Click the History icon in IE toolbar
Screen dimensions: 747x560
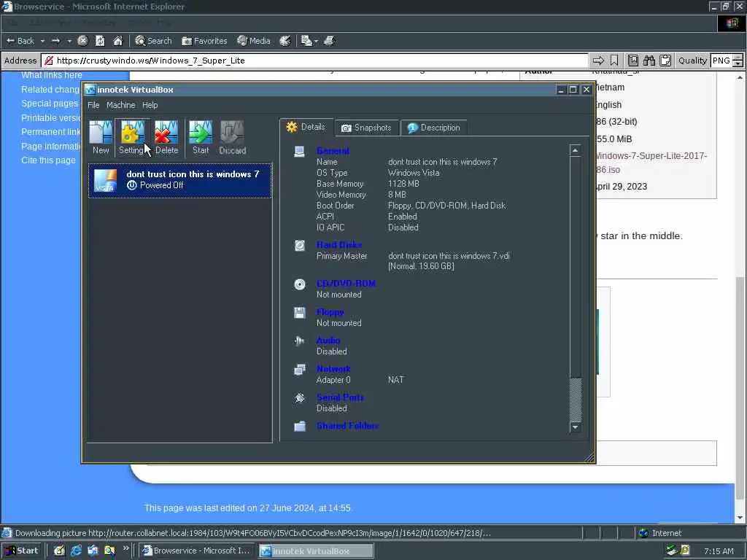click(285, 41)
